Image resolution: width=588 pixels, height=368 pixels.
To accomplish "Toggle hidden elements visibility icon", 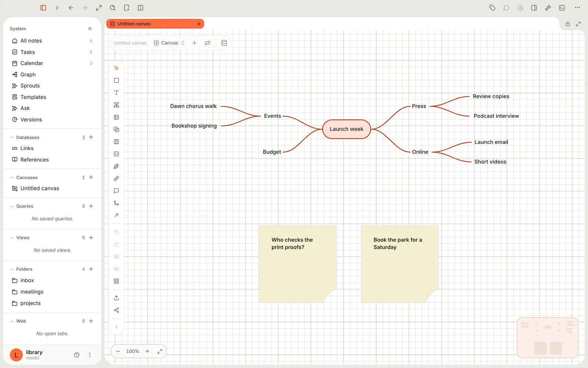I will click(x=116, y=269).
